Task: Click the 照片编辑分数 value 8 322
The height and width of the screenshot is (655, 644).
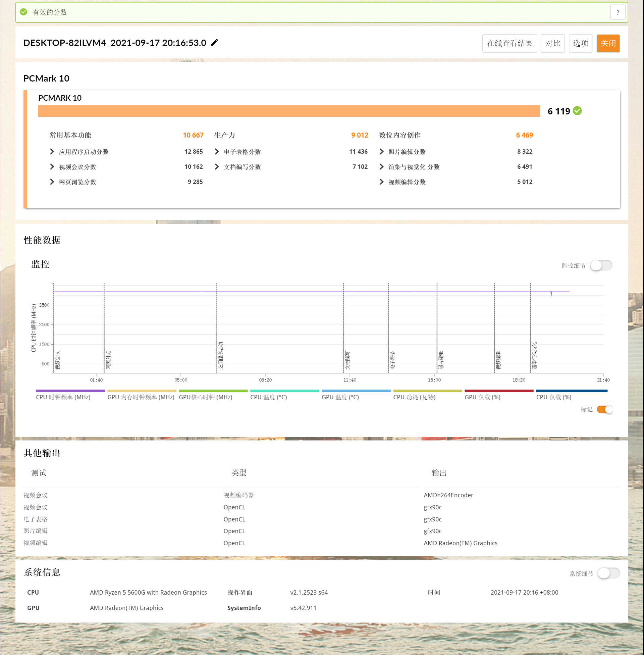Action: tap(525, 152)
